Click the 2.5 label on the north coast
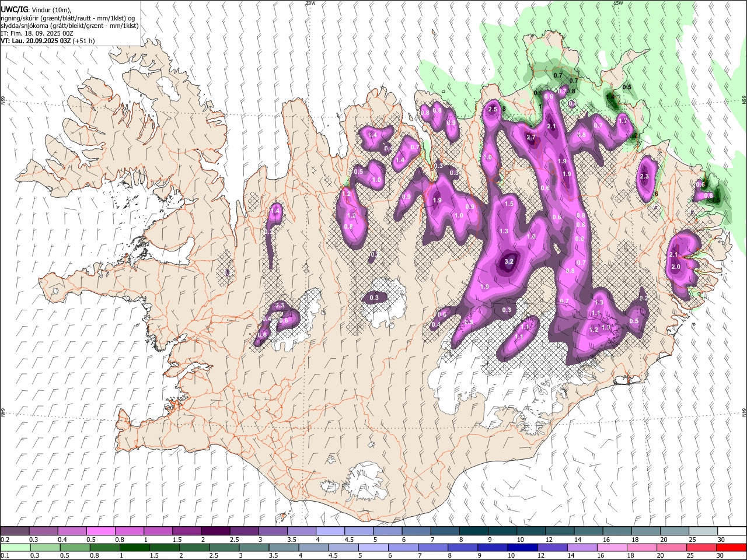 tap(493, 109)
